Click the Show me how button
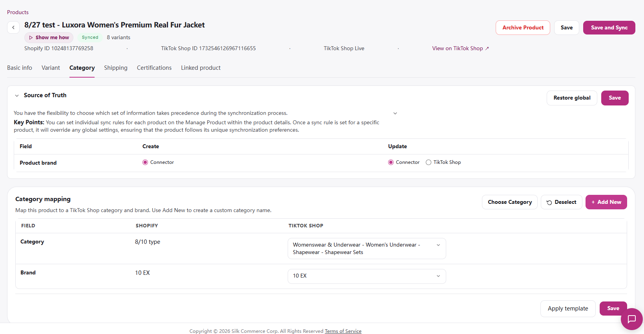This screenshot has width=644, height=334. tap(49, 38)
